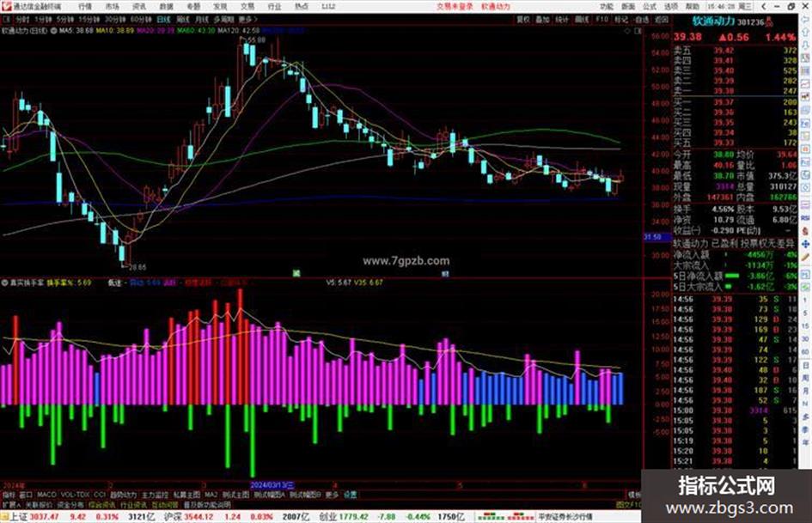Switch to 30分钟 chart period
Screen dimensions: 812x523
coord(115,19)
